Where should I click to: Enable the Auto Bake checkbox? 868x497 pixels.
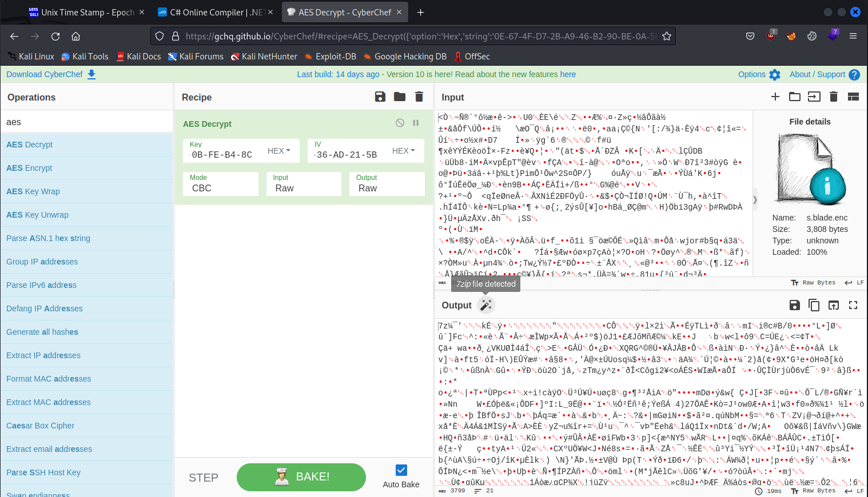click(x=400, y=470)
